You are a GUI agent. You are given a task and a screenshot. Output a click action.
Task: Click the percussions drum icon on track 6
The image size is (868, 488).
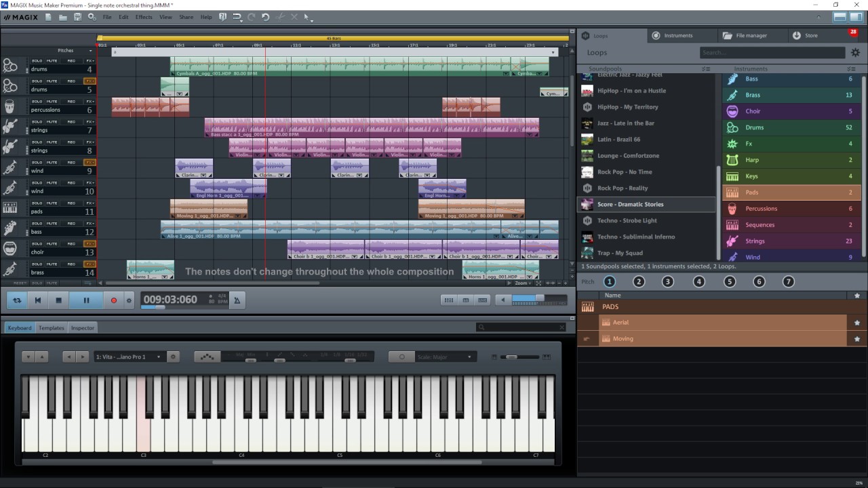[9, 106]
